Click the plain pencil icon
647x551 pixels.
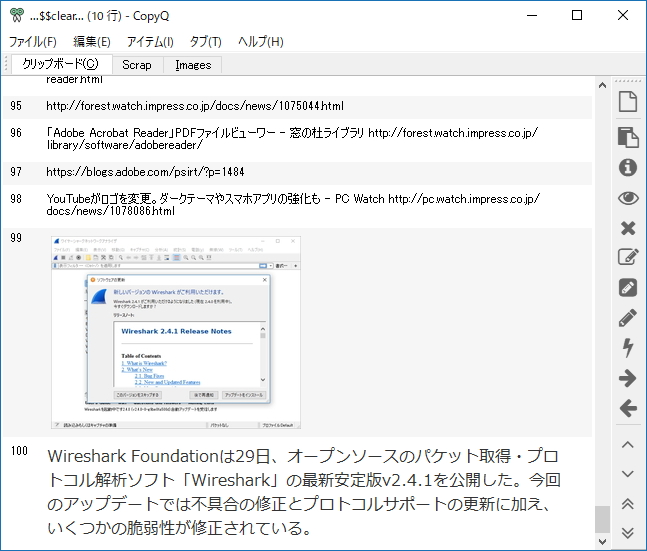pos(628,318)
